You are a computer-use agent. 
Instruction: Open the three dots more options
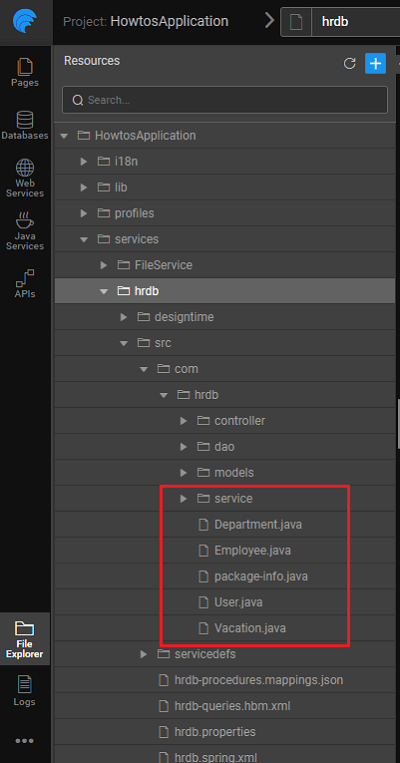[25, 741]
